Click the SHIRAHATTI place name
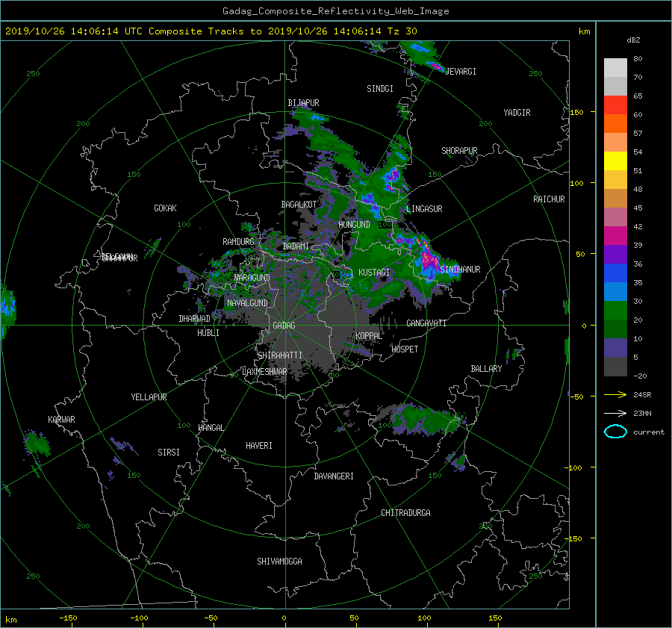 280,355
